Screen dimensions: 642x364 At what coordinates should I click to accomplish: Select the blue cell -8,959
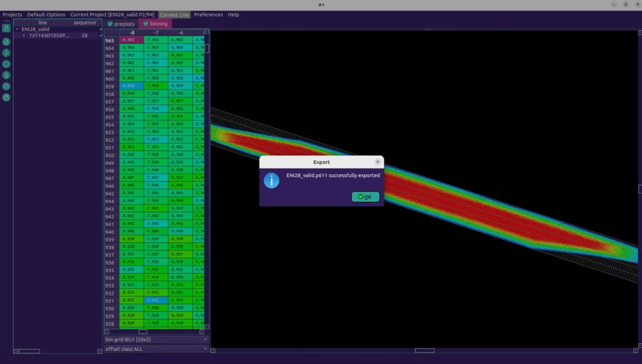pos(132,86)
